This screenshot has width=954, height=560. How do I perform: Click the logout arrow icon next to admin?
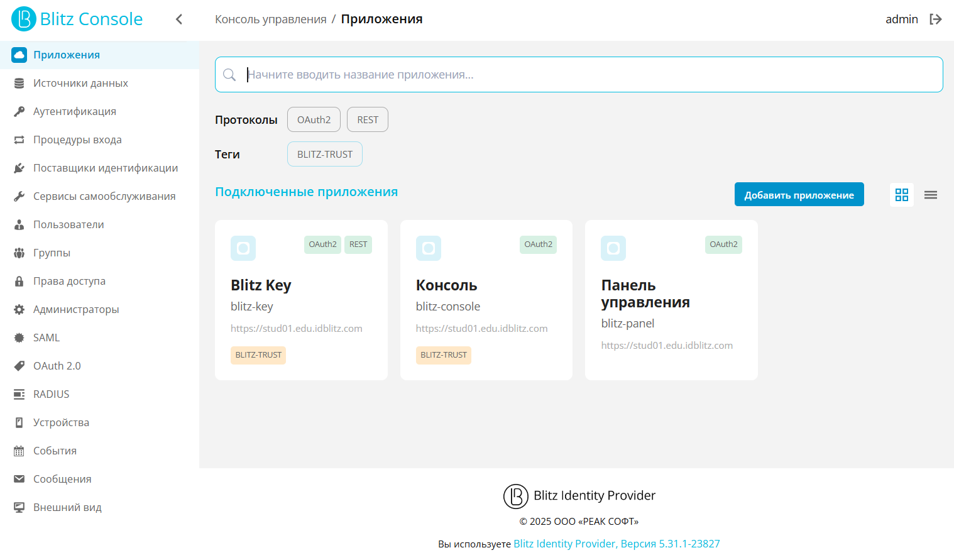pos(936,19)
